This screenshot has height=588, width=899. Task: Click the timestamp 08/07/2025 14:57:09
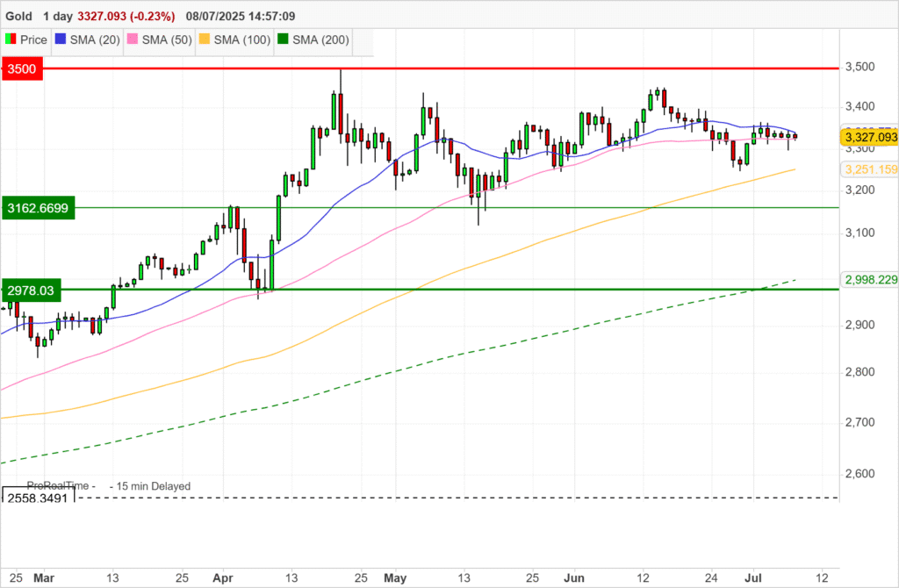point(240,16)
